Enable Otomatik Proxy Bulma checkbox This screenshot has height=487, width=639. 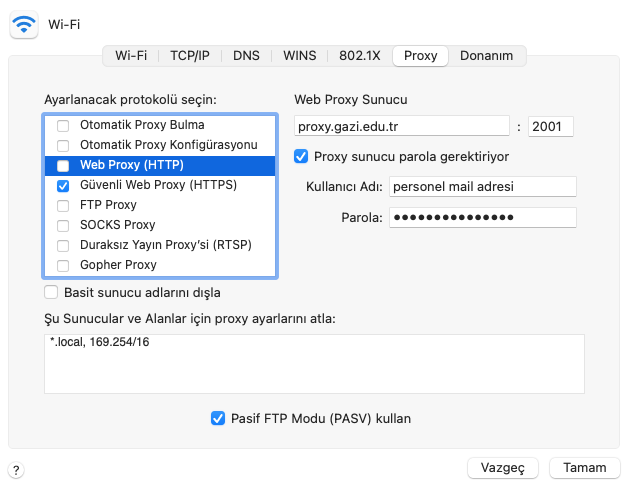(x=63, y=126)
